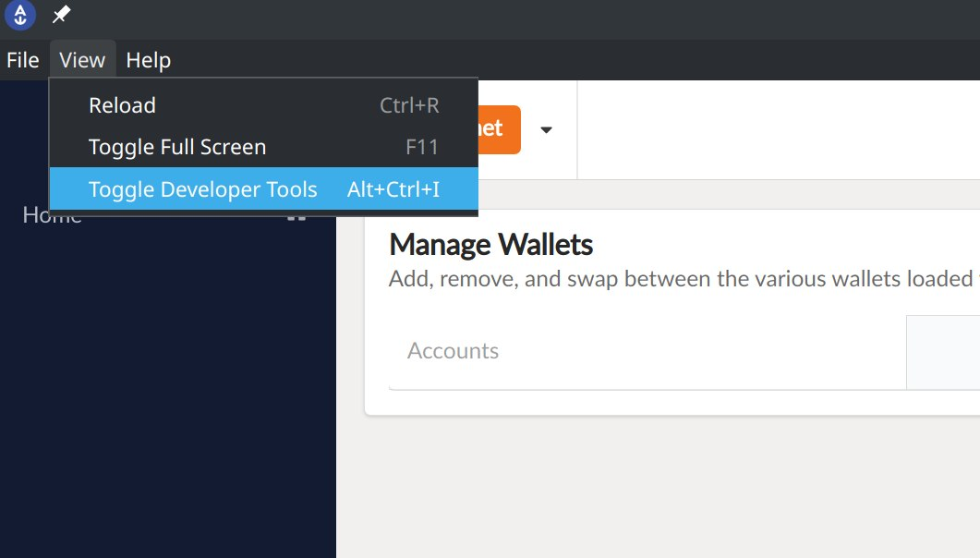Click the orange network button

(499, 129)
